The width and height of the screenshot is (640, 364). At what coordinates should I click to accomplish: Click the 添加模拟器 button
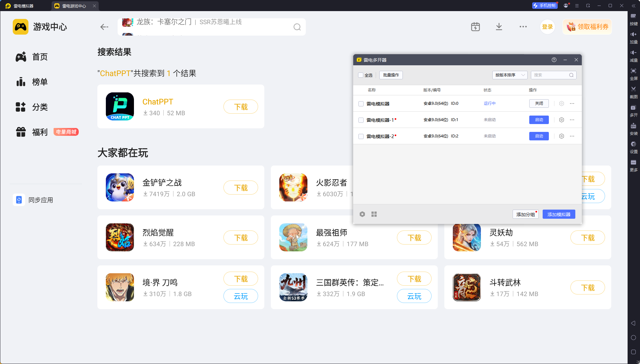tap(559, 214)
